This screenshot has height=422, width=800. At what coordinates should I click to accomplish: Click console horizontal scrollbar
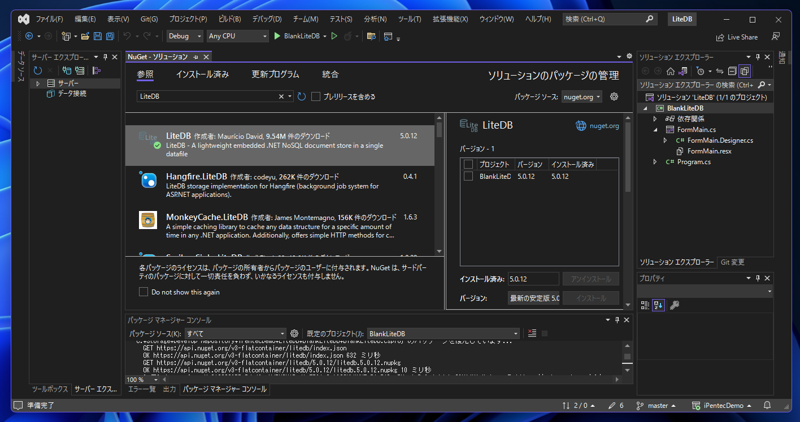point(391,380)
